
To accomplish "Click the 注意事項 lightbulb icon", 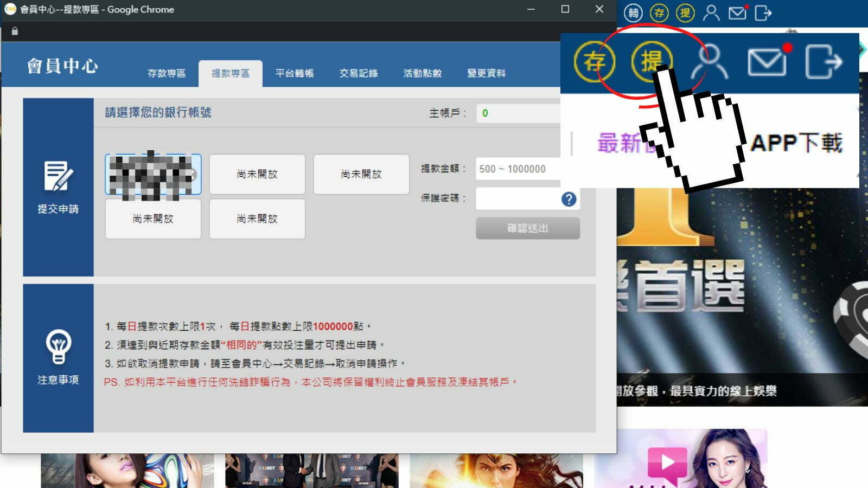I will click(x=58, y=347).
